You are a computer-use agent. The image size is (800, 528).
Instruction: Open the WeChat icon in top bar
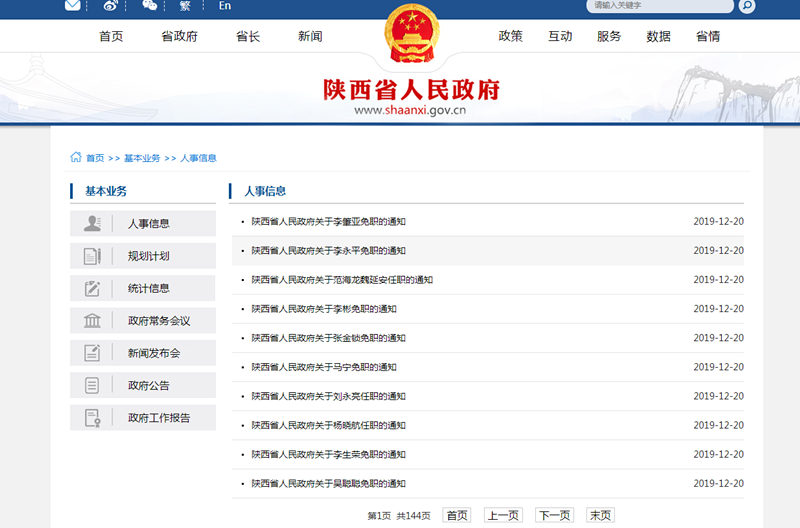pos(149,6)
